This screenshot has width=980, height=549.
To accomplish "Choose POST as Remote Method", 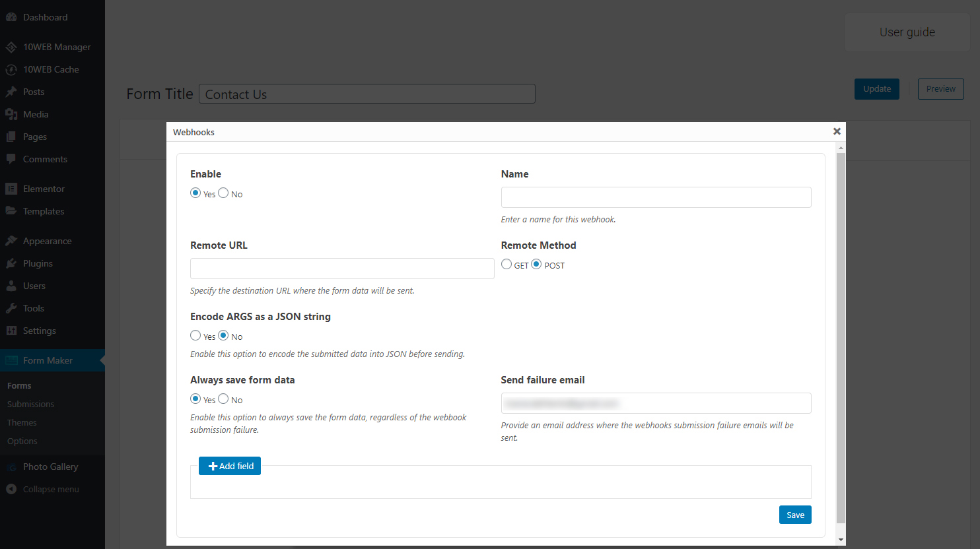I will 536,264.
